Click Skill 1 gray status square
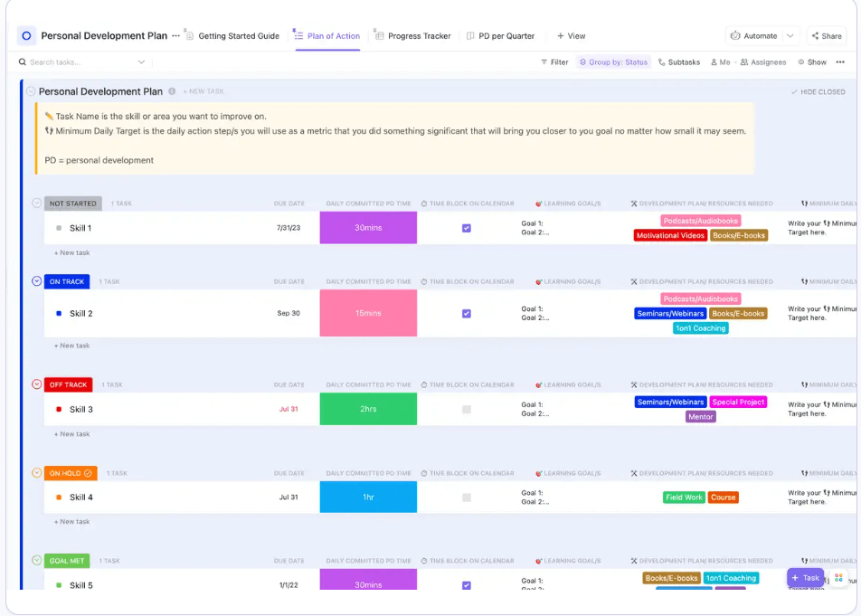The width and height of the screenshot is (861, 616). (59, 228)
